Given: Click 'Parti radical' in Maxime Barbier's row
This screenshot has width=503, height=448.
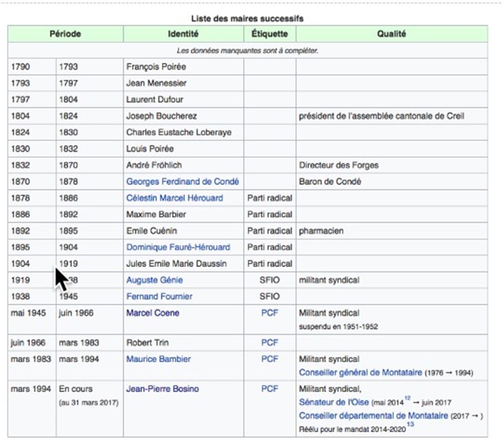Looking at the screenshot, I should [x=270, y=214].
